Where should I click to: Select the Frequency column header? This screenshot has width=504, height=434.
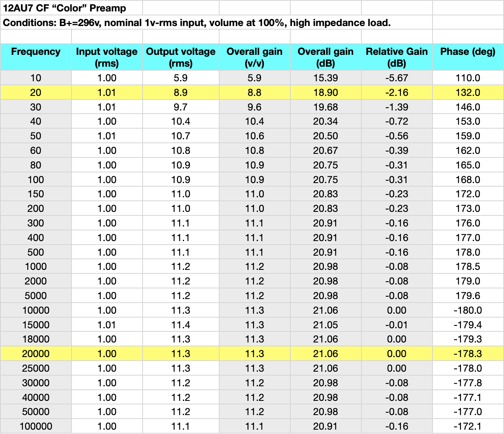point(36,57)
